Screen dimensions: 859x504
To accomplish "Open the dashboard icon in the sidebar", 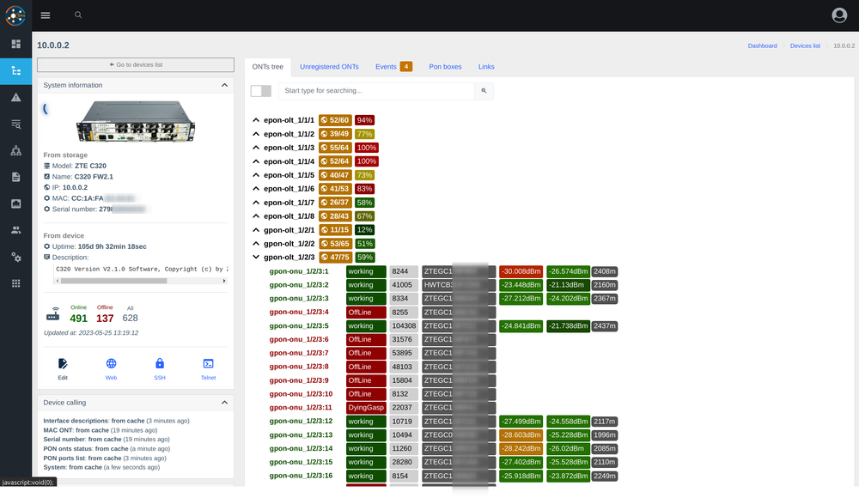I will [x=15, y=44].
